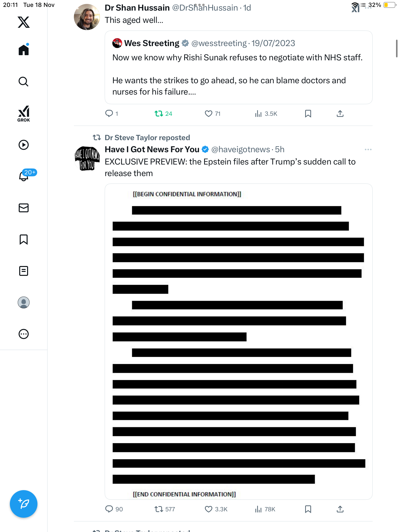The image size is (399, 532).
Task: Go to the Home timeline
Action: coord(24,50)
